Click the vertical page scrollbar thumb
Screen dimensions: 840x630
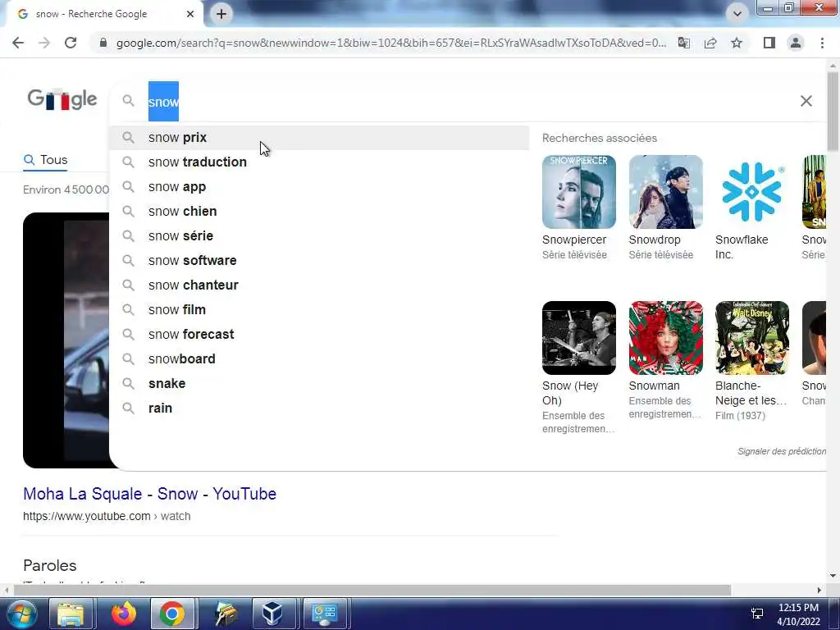pyautogui.click(x=833, y=111)
